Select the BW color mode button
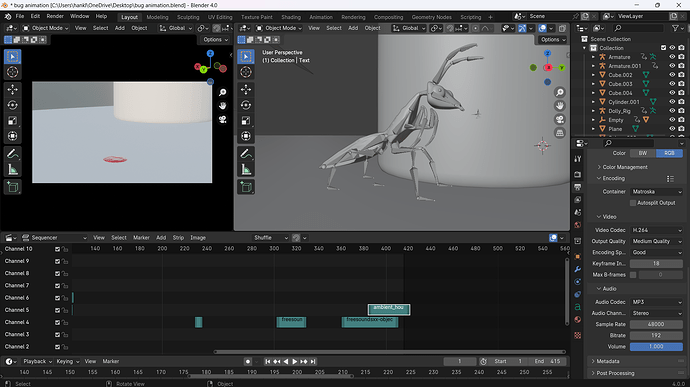 click(x=643, y=153)
